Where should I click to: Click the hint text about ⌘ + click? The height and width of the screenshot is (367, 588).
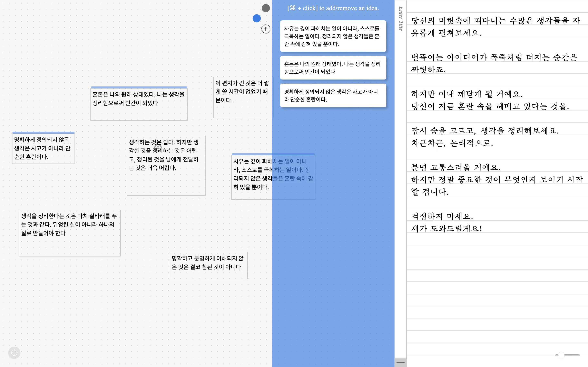[x=333, y=8]
